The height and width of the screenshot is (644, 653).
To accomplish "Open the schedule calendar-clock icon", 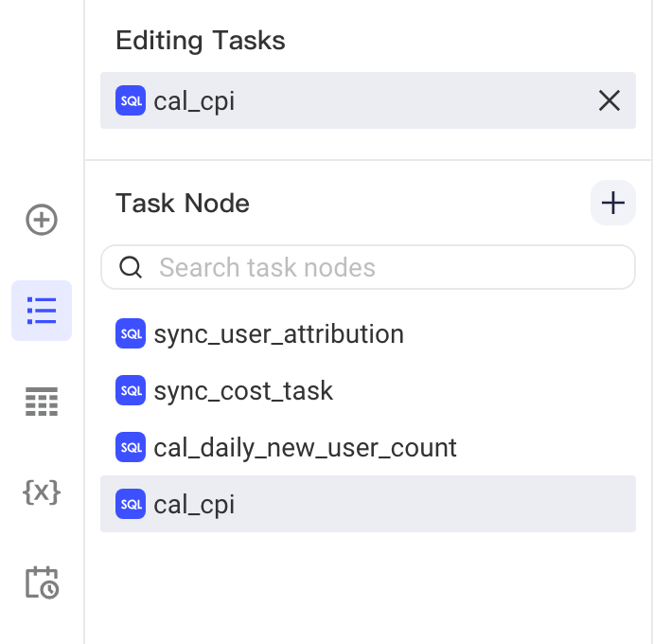I will point(42,582).
